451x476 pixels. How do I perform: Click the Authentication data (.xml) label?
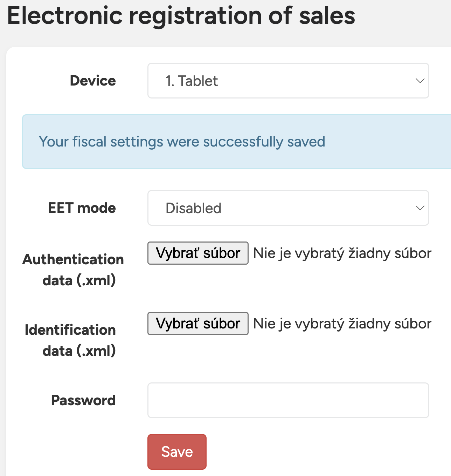pos(73,270)
